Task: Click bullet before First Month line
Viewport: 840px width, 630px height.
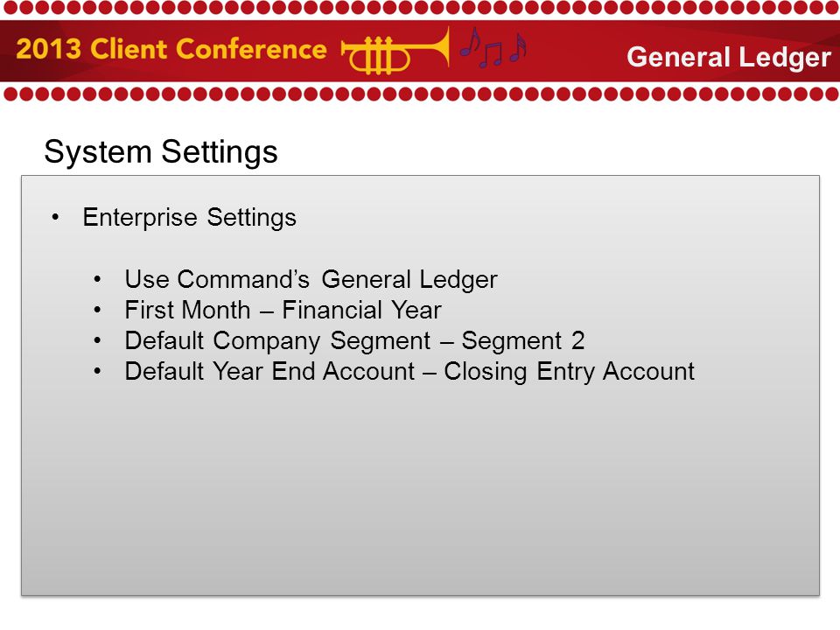Action: coord(97,310)
